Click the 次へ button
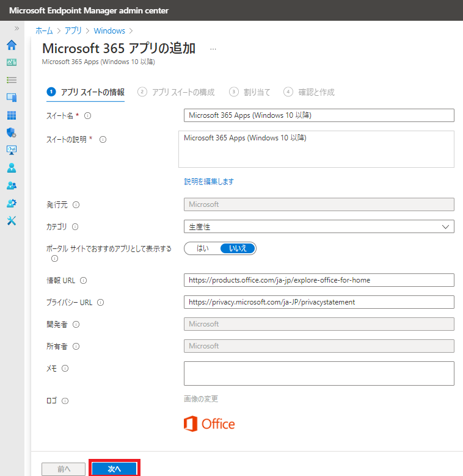This screenshot has width=463, height=476. pos(114,469)
